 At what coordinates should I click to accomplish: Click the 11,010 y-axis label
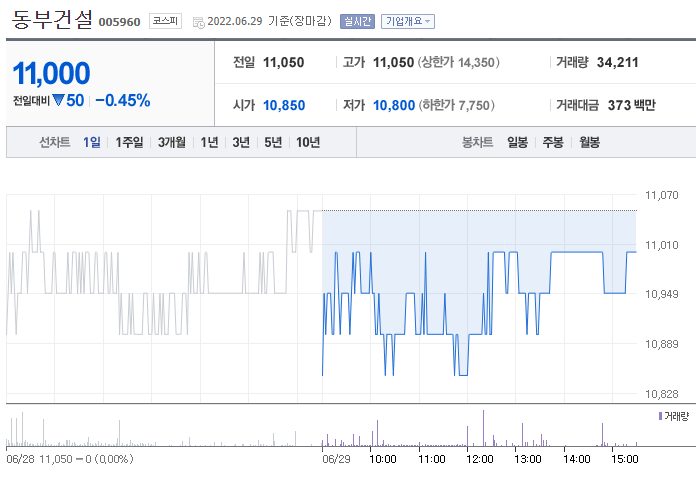(661, 245)
